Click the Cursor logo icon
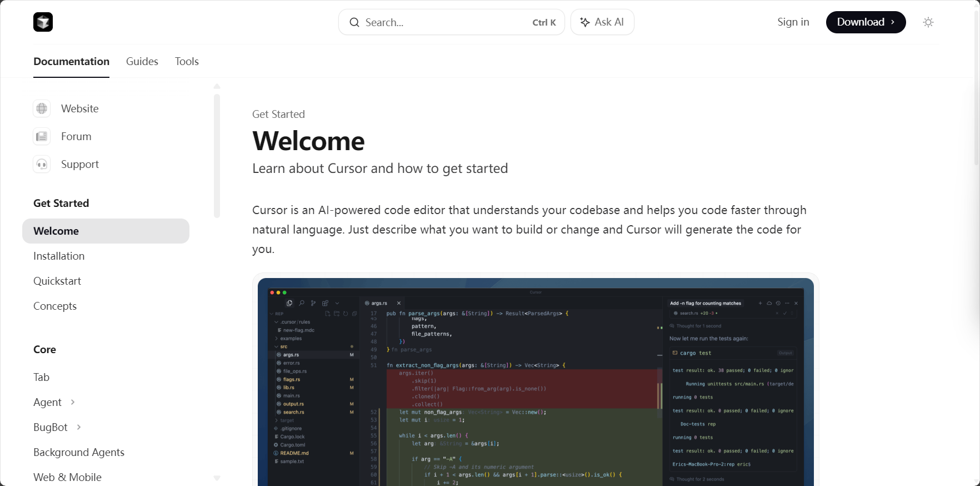 43,22
